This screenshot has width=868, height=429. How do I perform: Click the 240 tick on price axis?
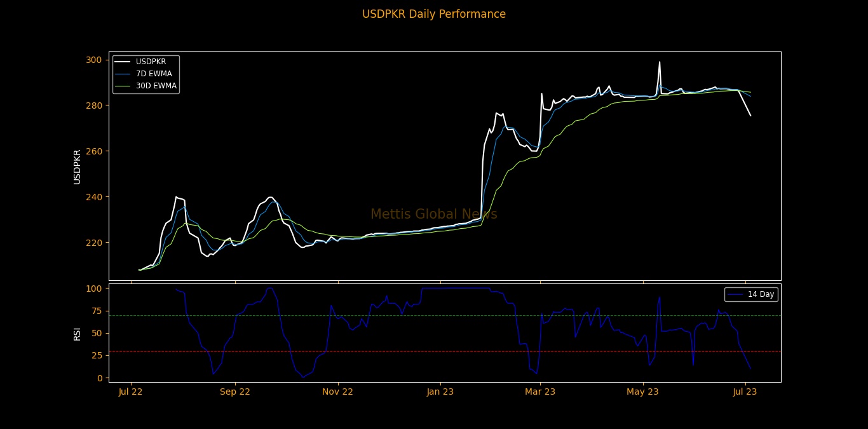coord(93,197)
